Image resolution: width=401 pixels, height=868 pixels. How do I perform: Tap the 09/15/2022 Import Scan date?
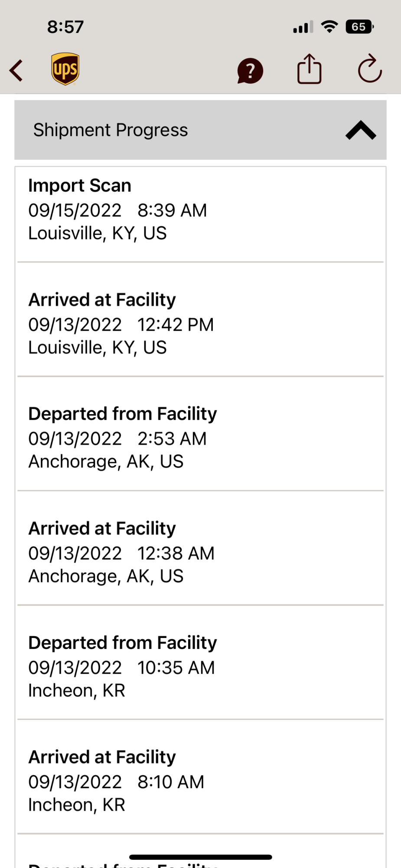tap(75, 210)
